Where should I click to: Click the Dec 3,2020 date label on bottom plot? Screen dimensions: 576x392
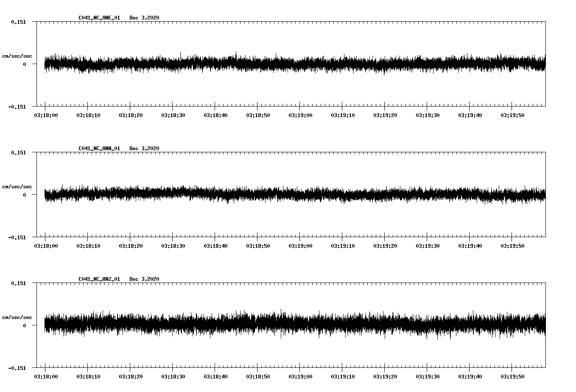click(145, 279)
